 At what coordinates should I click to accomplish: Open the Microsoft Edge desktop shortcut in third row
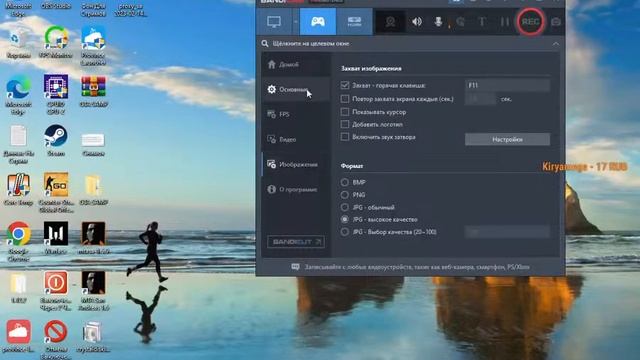click(18, 95)
